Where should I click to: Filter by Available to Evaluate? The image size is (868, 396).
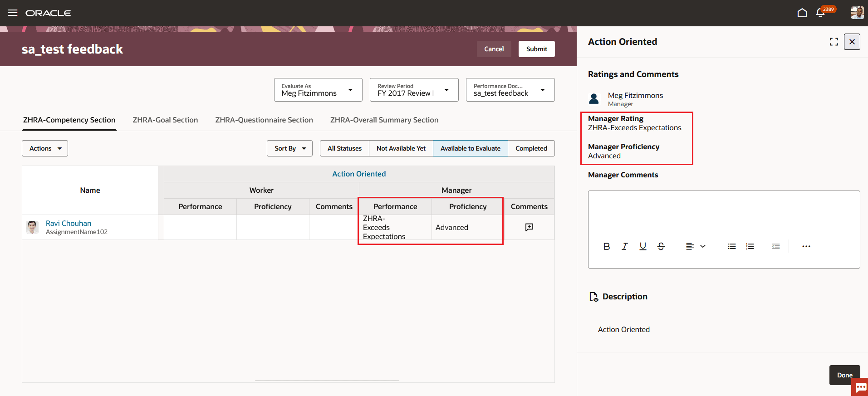[471, 148]
